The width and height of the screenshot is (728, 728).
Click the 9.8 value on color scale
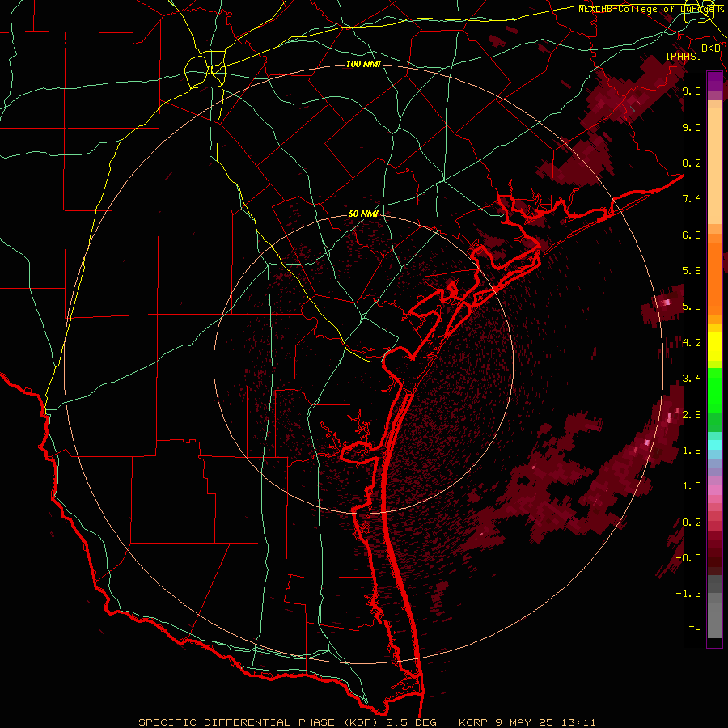[692, 91]
